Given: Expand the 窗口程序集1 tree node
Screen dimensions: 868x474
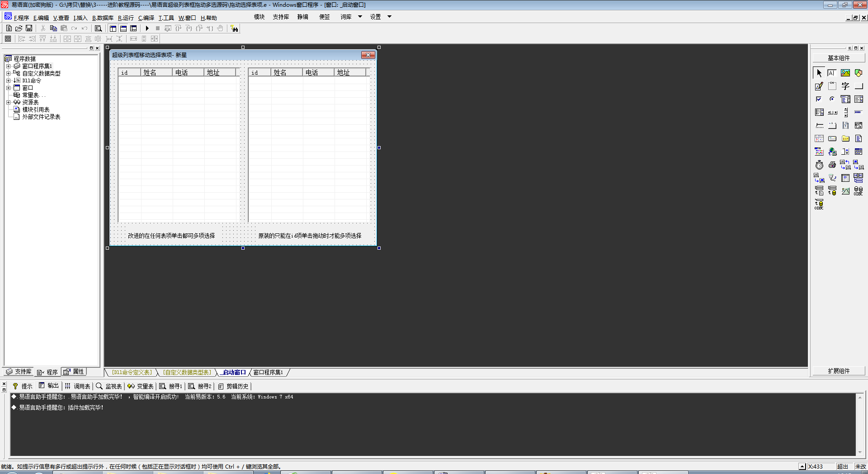Looking at the screenshot, I should (8, 66).
